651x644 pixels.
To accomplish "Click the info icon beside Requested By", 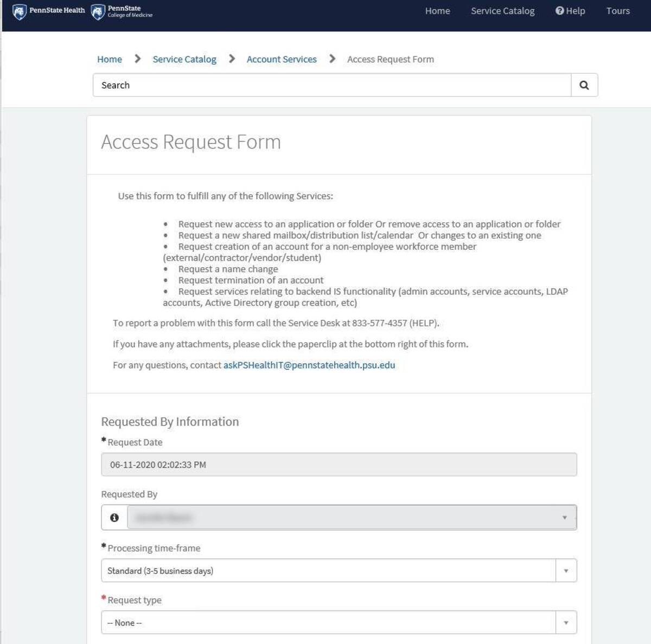I will 114,518.
